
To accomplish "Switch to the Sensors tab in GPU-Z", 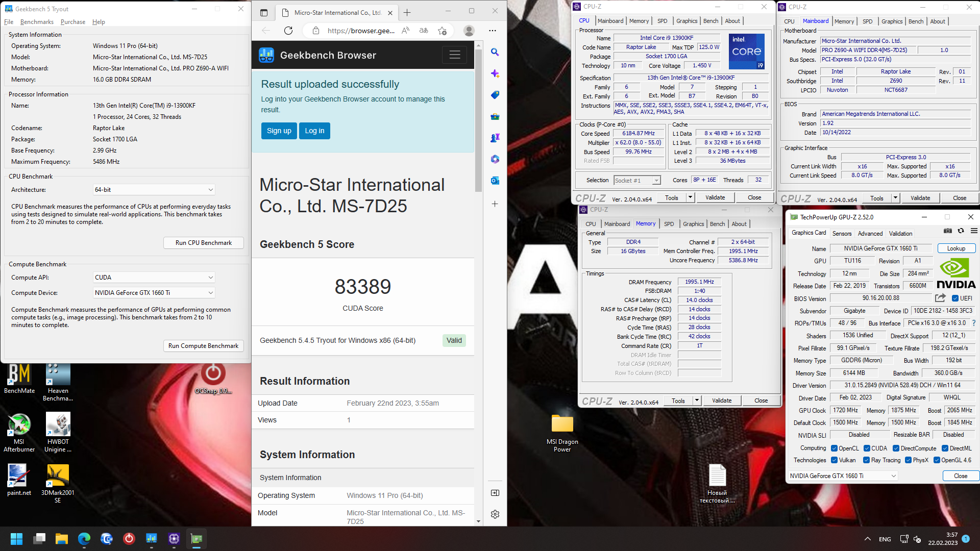I will [842, 233].
